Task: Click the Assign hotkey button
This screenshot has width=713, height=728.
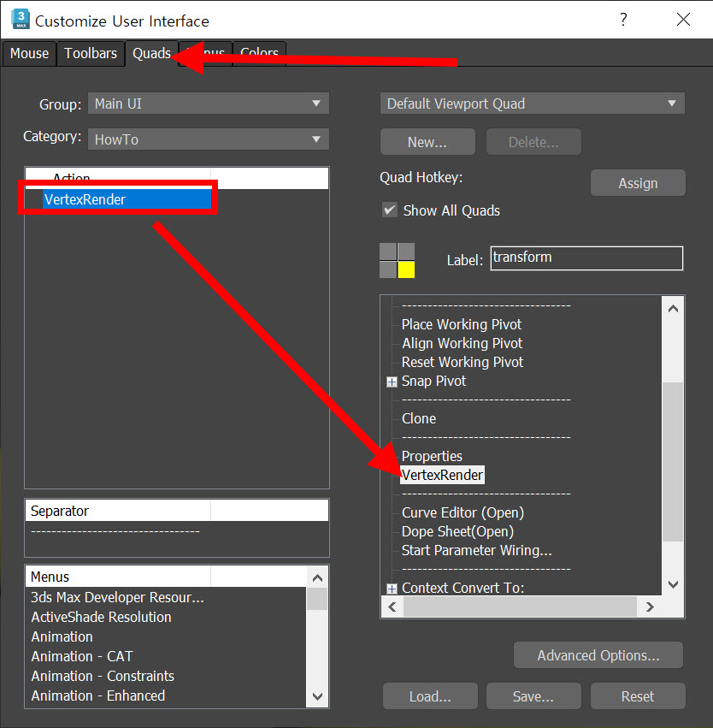Action: click(638, 183)
